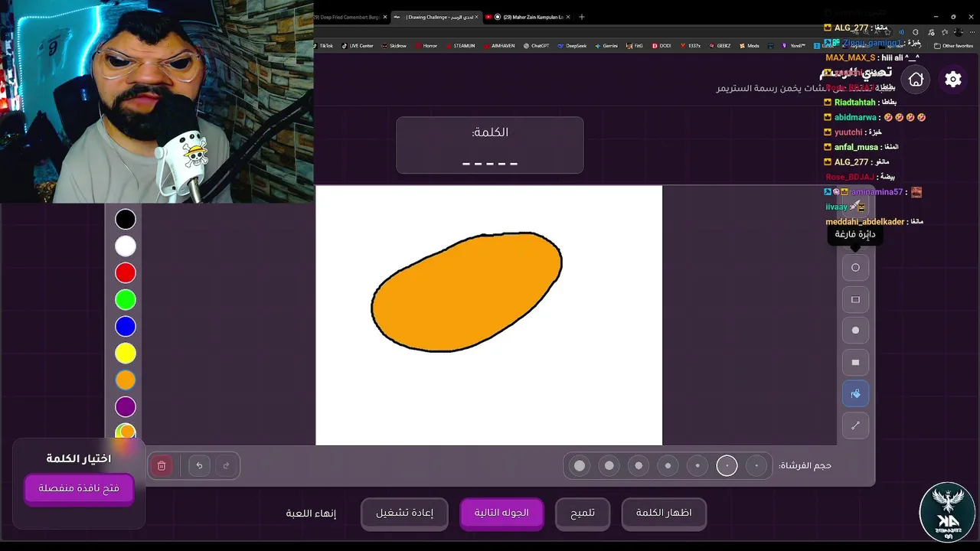The image size is (980, 551).
Task: Click chat username anfal_musa
Action: pos(856,147)
